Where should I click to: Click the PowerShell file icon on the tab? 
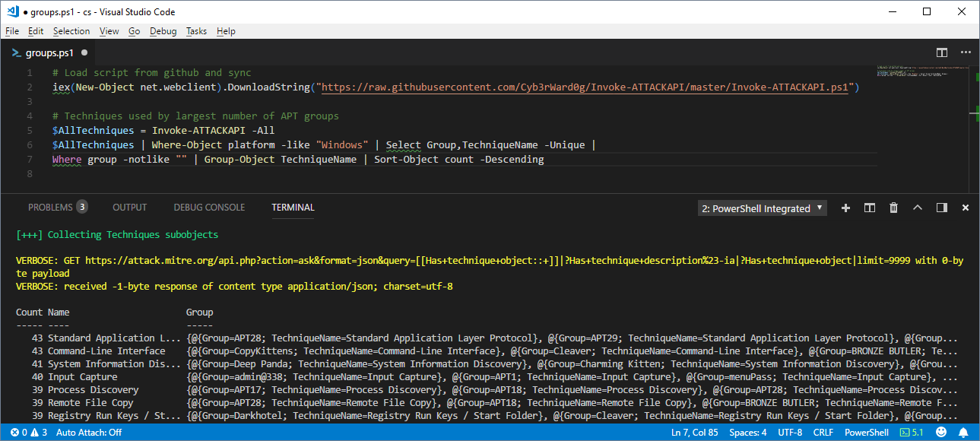(x=16, y=52)
